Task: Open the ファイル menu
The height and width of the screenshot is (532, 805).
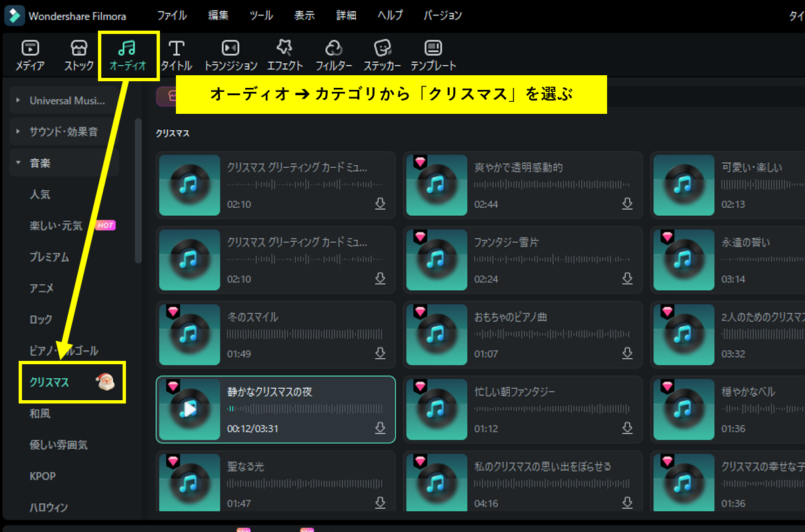Action: coord(171,15)
